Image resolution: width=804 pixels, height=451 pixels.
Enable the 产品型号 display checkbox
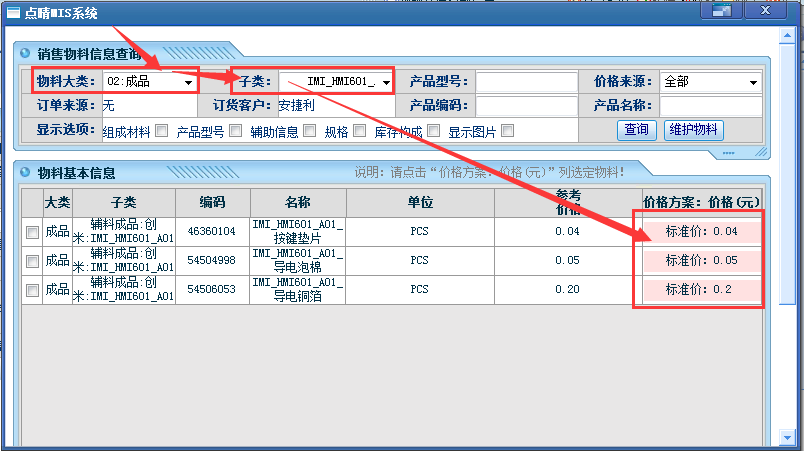[235, 131]
